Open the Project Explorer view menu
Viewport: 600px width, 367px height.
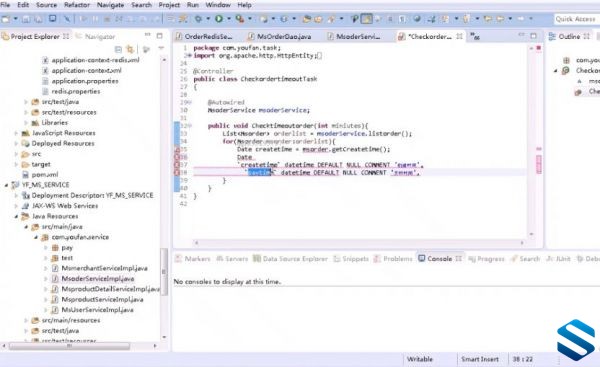click(161, 48)
